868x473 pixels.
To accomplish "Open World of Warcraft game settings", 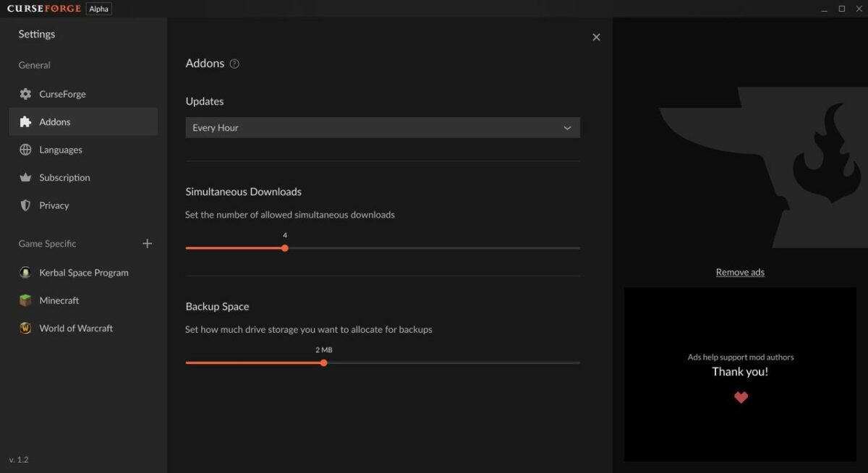I will [83, 328].
